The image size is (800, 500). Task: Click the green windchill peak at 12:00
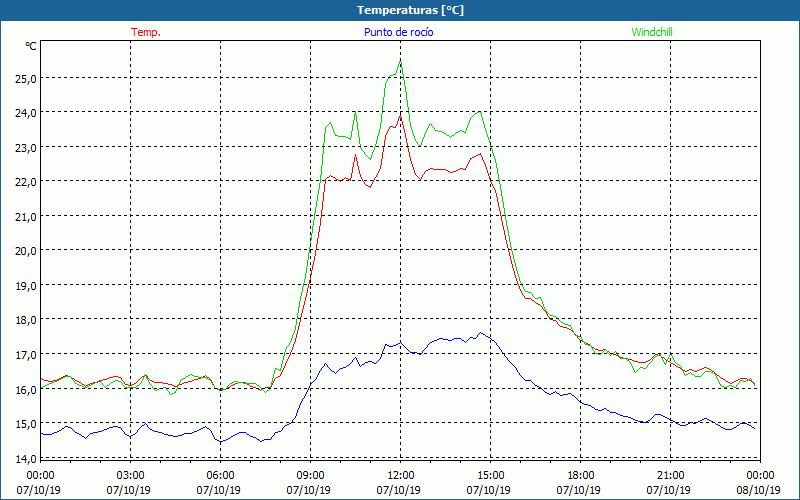tap(401, 61)
